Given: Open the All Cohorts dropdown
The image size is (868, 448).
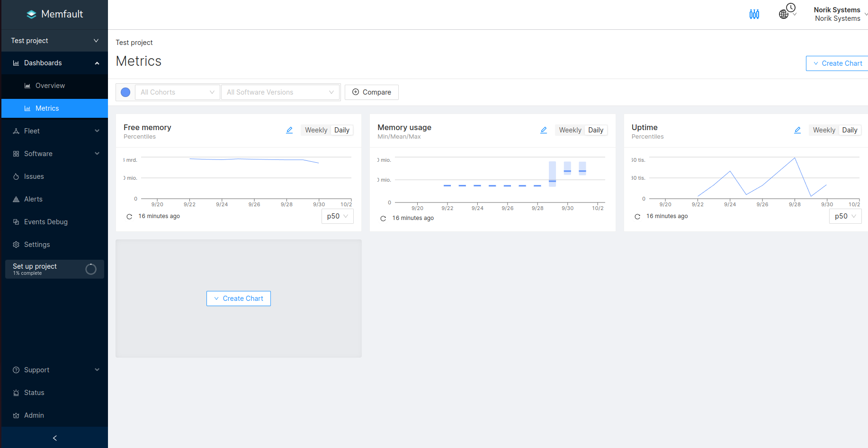Looking at the screenshot, I should pos(178,92).
